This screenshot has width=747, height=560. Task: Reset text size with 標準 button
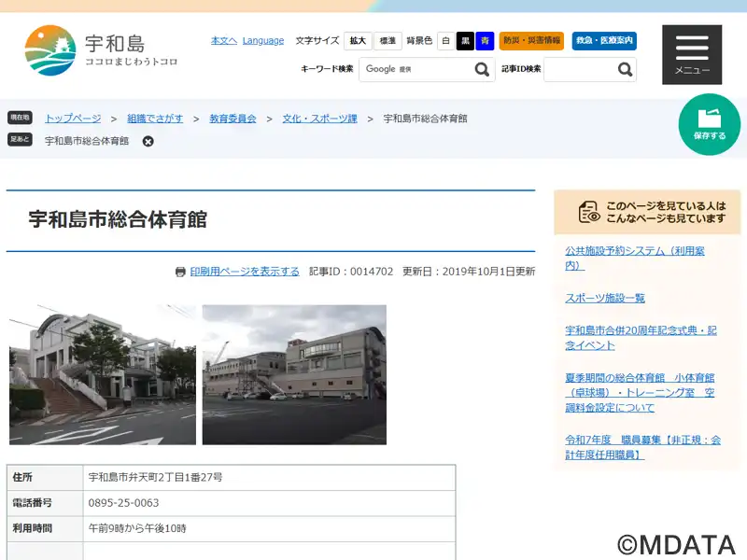(388, 41)
